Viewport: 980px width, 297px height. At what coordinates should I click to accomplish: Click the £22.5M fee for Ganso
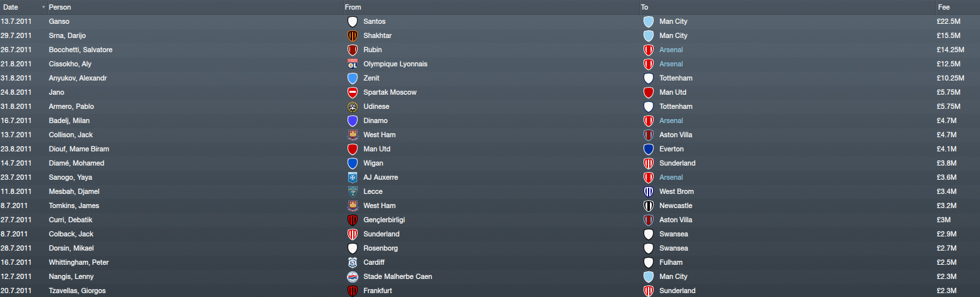pos(948,21)
